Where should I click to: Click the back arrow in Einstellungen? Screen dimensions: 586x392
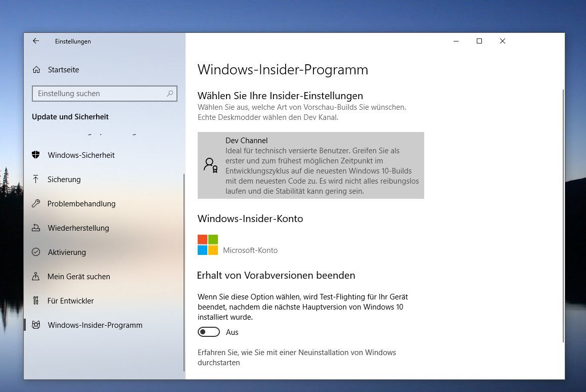(36, 41)
